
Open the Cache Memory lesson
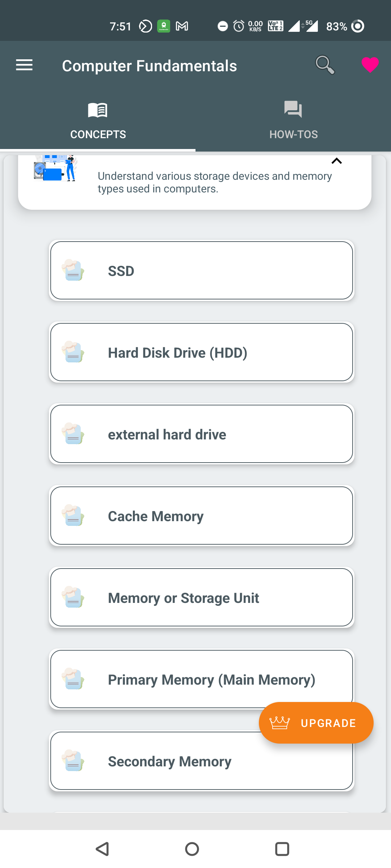click(x=201, y=516)
